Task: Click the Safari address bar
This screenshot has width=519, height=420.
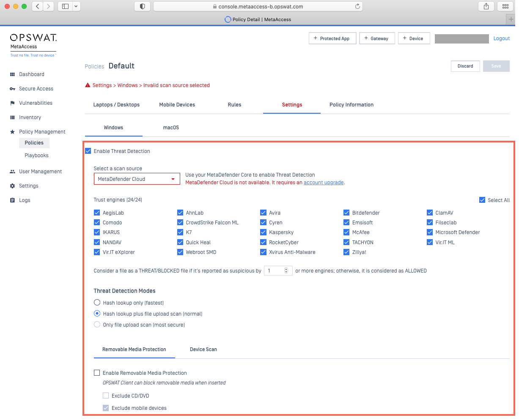Action: point(258,6)
